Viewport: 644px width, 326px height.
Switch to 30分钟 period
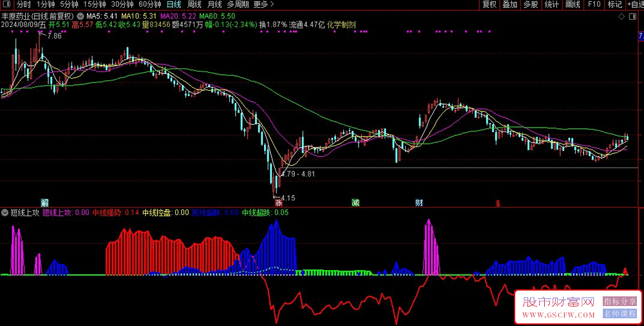122,5
